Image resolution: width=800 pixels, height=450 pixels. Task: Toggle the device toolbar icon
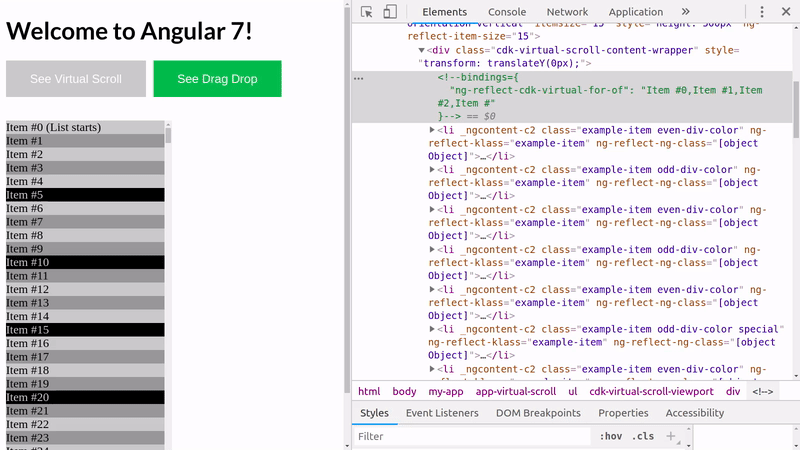pyautogui.click(x=390, y=12)
